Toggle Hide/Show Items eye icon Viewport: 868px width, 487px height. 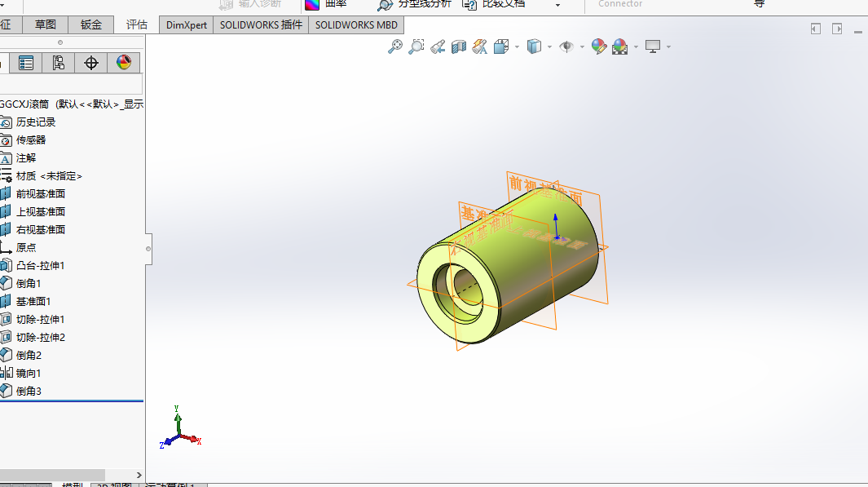point(566,46)
